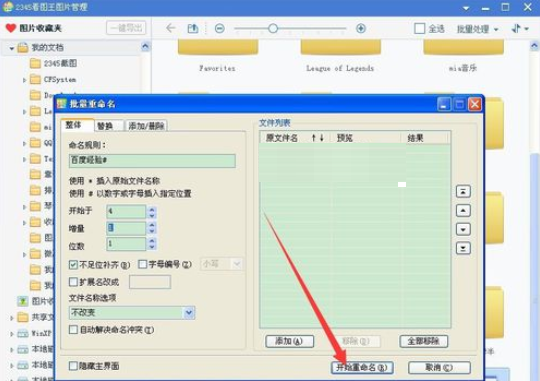Image resolution: width=540 pixels, height=381 pixels.
Task: Move file down one position icon
Action: tap(463, 229)
